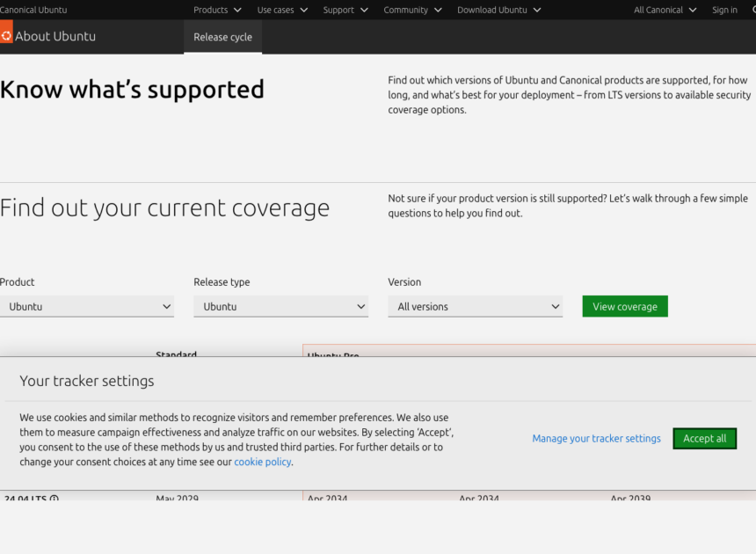Image resolution: width=756 pixels, height=554 pixels.
Task: Click the Sign in link
Action: [x=724, y=10]
